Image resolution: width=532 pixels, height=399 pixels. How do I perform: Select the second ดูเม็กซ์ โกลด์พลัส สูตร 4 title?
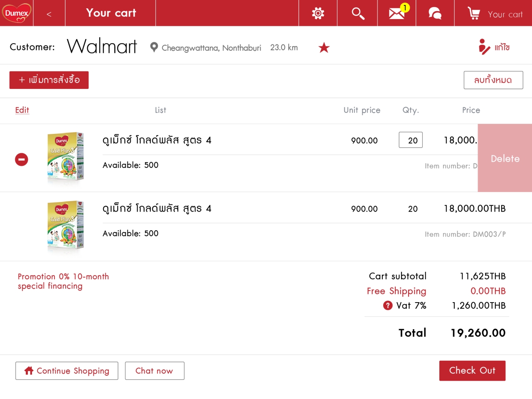coord(157,208)
